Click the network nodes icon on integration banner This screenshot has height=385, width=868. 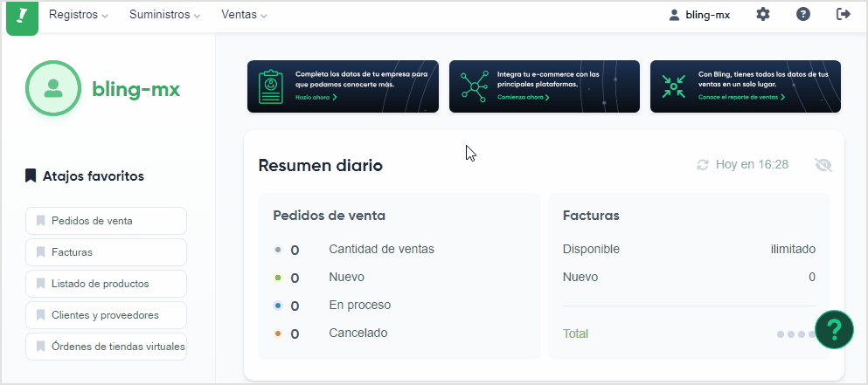pos(475,86)
